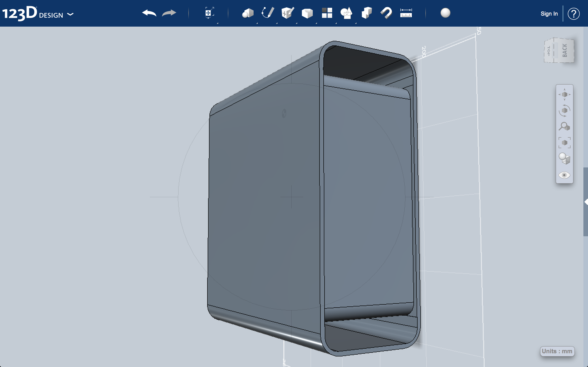Open the Pattern tool
This screenshot has width=588, height=367.
click(x=327, y=13)
